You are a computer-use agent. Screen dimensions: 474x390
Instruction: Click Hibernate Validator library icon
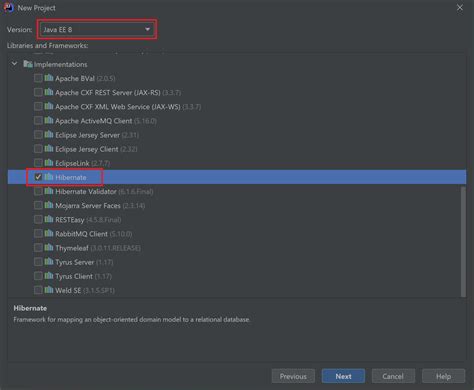click(49, 191)
